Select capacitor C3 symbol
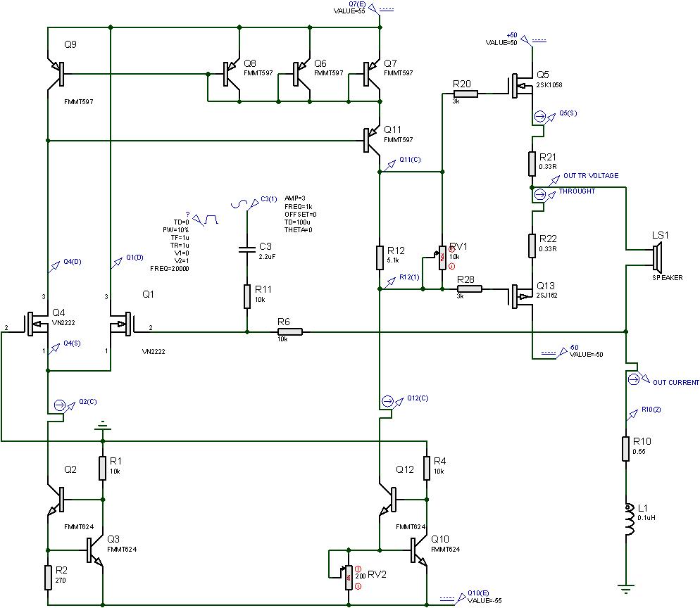Image resolution: width=700 pixels, height=608 pixels. (x=247, y=249)
